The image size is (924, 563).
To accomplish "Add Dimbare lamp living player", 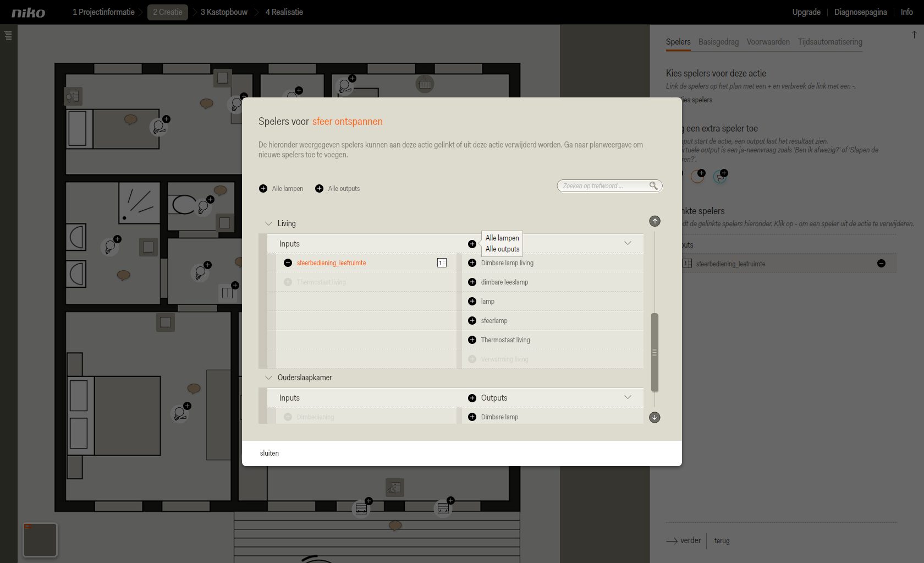I will click(472, 263).
